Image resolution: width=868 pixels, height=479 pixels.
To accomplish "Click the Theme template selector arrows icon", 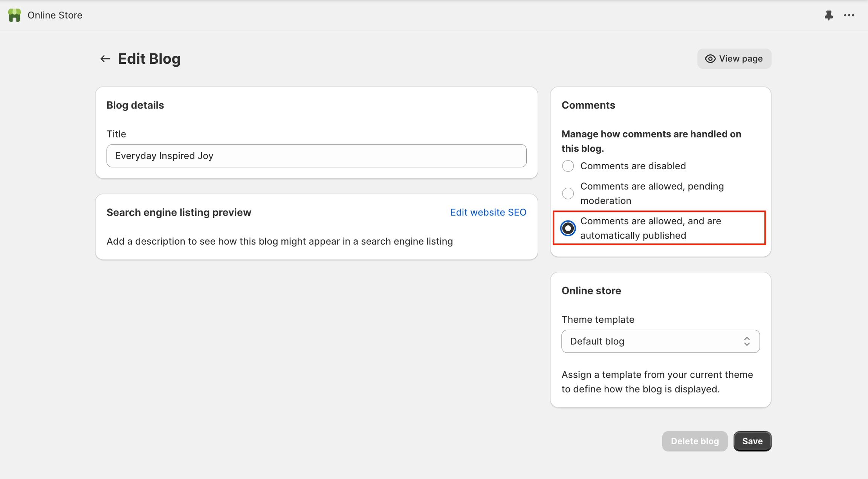I will click(x=747, y=341).
